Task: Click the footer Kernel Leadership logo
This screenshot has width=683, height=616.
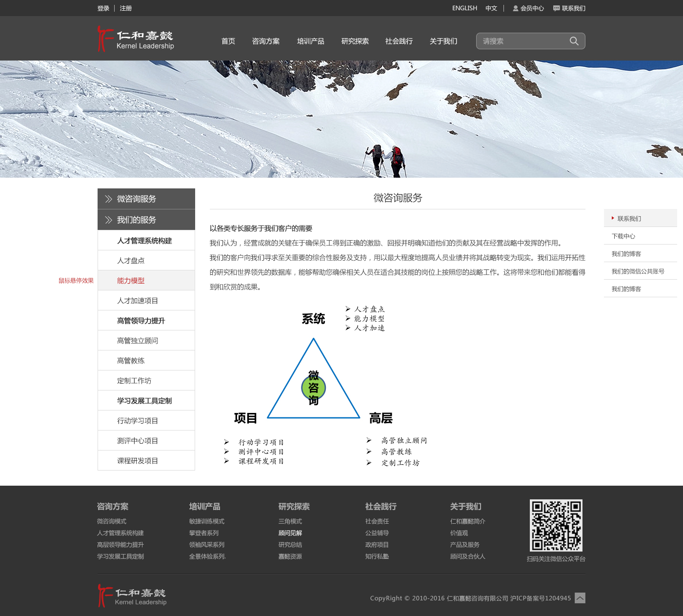Action: pos(132,595)
